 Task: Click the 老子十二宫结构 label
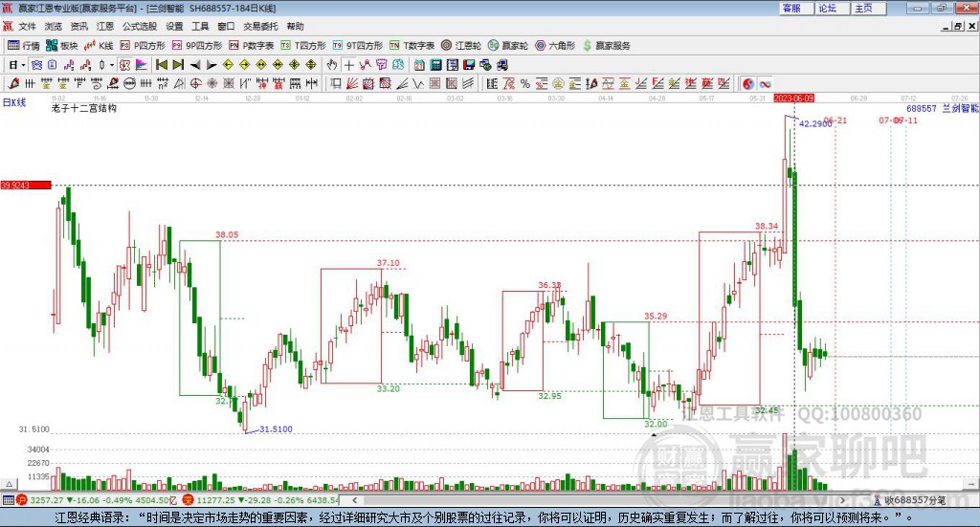coord(84,108)
